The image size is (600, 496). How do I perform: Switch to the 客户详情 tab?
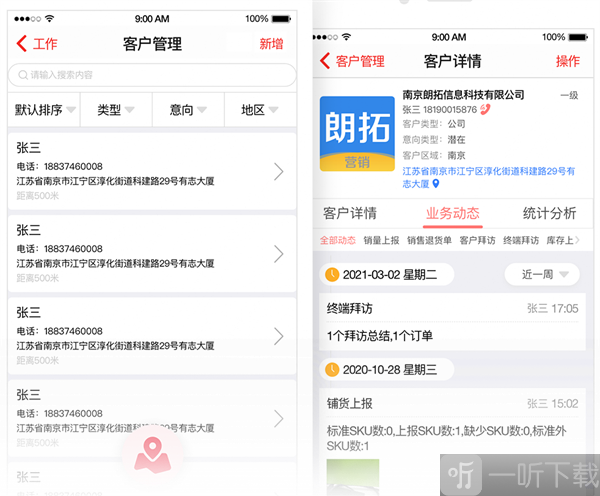point(350,213)
